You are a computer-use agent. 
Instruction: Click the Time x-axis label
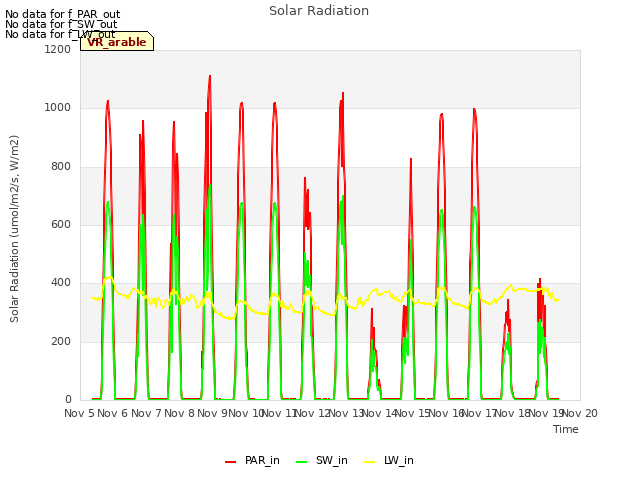click(x=566, y=429)
